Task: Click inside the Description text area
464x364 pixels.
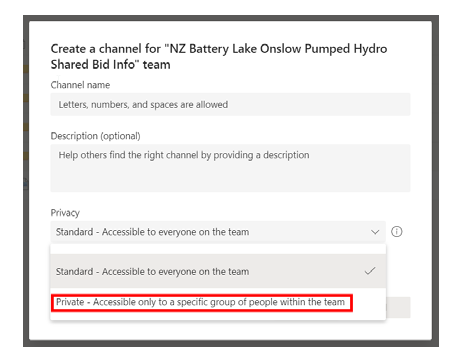Action: point(230,168)
